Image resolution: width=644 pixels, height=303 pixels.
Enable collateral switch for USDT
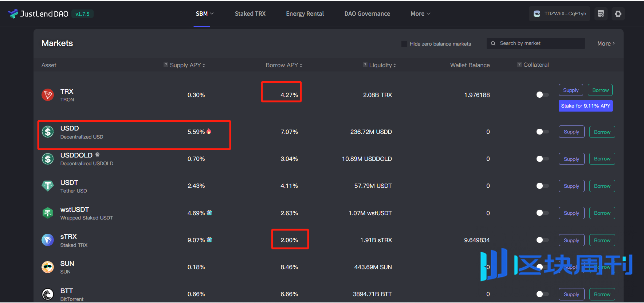[x=542, y=186]
